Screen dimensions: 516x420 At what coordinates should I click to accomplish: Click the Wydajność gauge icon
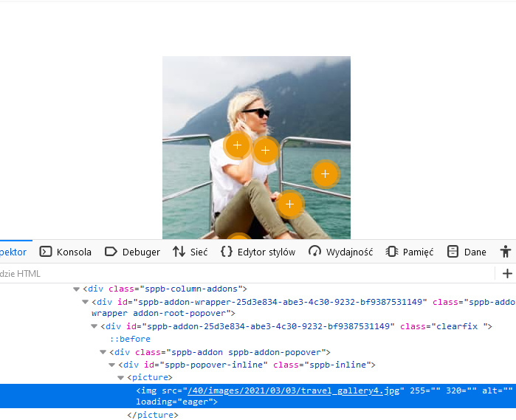315,252
